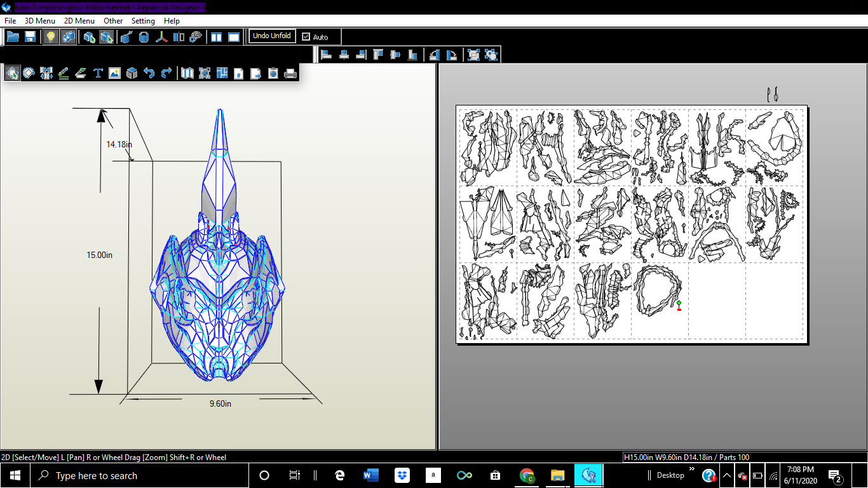The width and height of the screenshot is (868, 488).
Task: Open Microsoft Word from the taskbar
Action: tap(371, 475)
